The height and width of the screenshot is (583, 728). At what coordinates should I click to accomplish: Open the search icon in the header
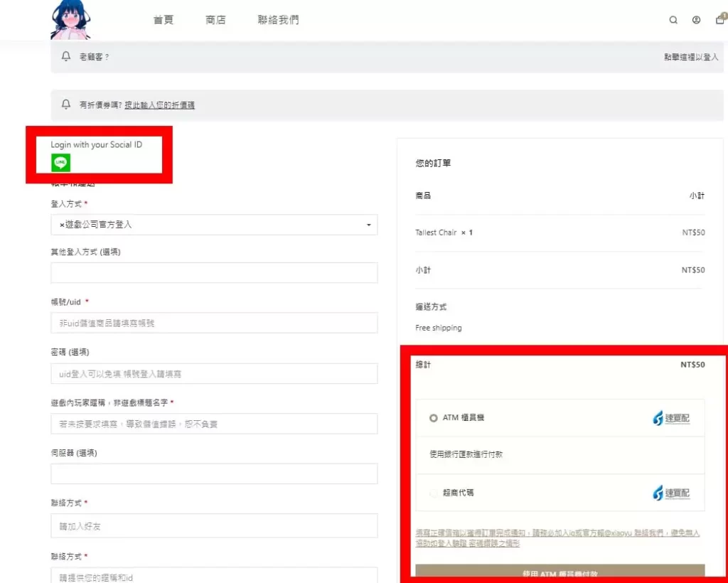(x=673, y=20)
